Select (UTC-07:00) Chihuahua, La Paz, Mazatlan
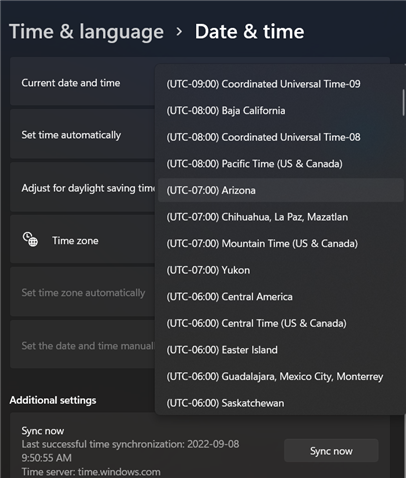The height and width of the screenshot is (478, 406). tap(281, 217)
